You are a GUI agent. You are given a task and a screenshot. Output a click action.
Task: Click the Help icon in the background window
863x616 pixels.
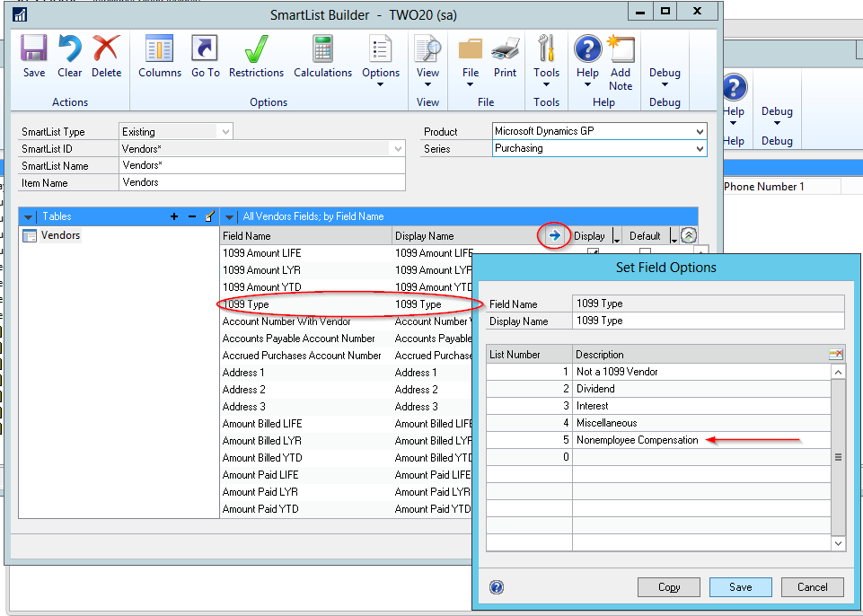[735, 87]
